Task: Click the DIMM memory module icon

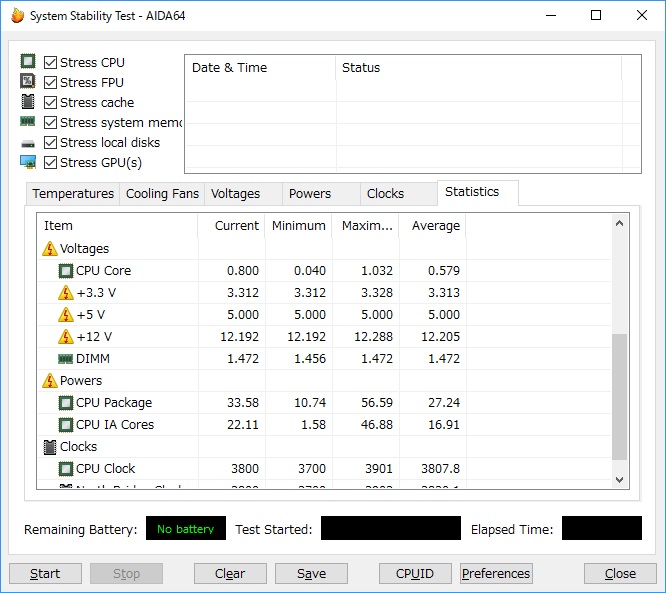Action: [66, 358]
